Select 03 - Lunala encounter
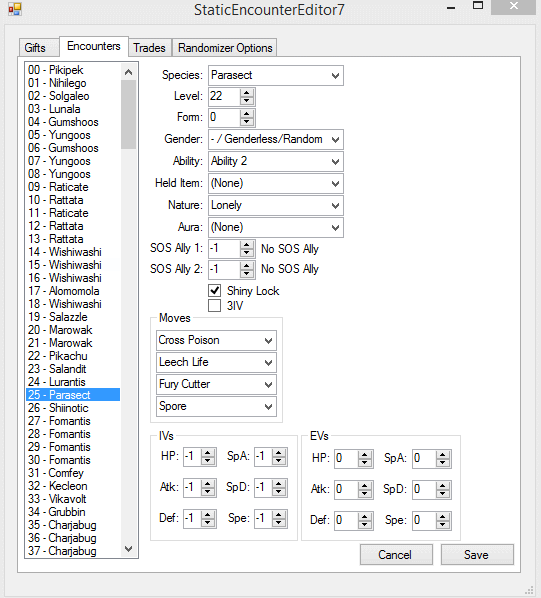 [x=73, y=109]
